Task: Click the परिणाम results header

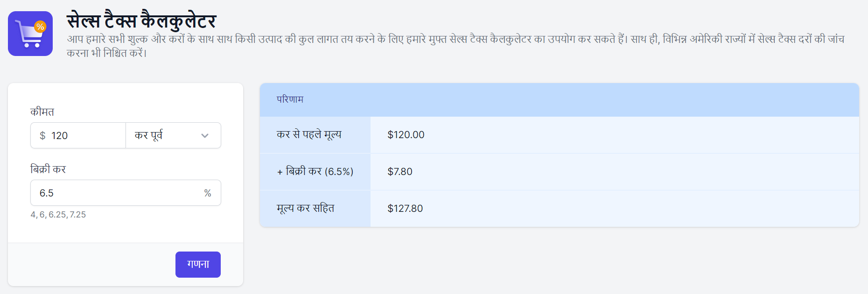Action: click(x=290, y=99)
